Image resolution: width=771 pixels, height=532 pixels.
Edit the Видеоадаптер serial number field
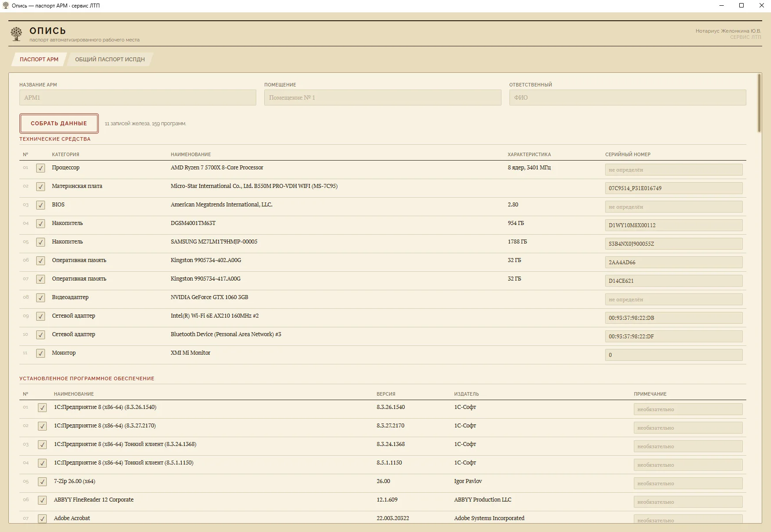click(674, 300)
